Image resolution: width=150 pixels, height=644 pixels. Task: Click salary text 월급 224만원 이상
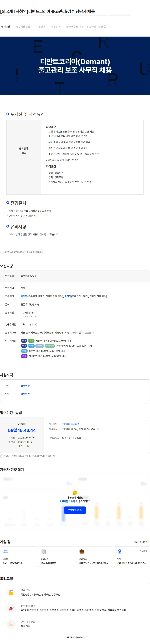[x=30, y=305]
